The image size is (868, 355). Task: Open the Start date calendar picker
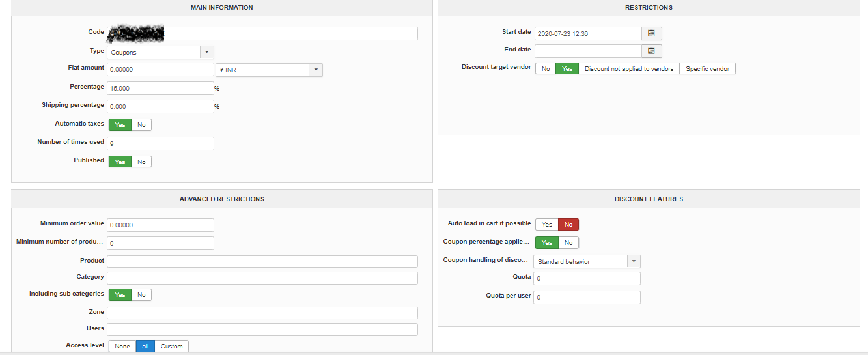pyautogui.click(x=651, y=33)
